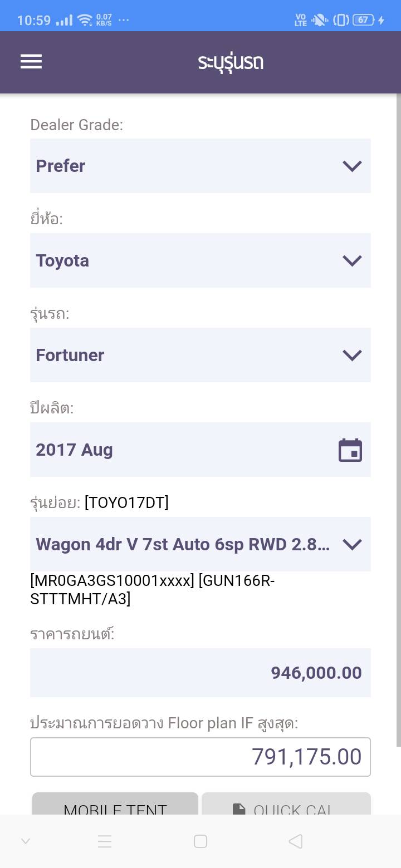
Task: Tap the calendar icon for production year
Action: pos(350,450)
